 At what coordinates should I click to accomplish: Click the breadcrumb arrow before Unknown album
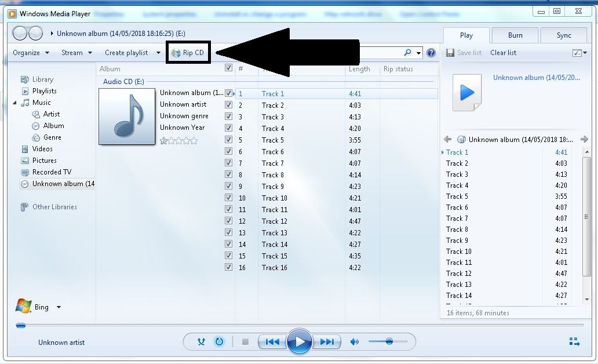click(x=52, y=34)
